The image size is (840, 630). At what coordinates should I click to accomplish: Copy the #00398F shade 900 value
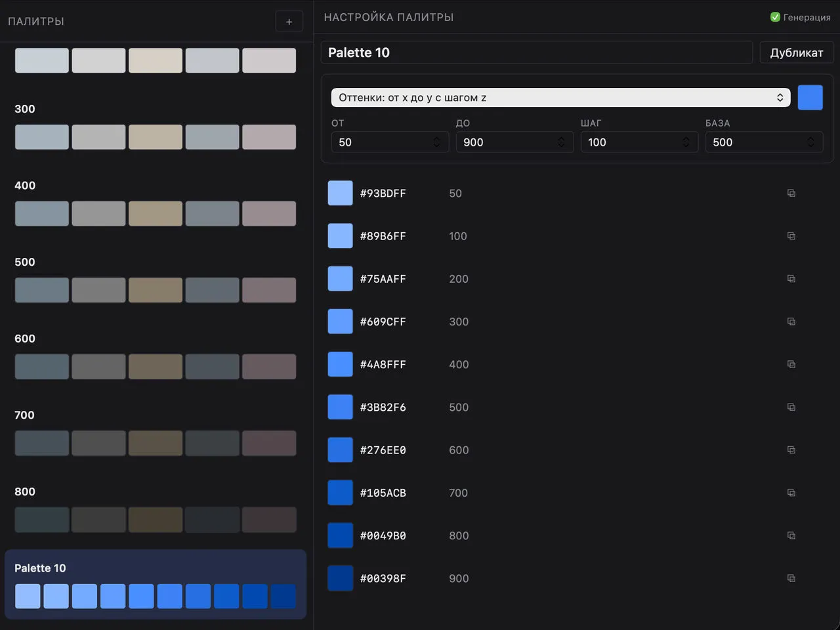click(x=791, y=578)
